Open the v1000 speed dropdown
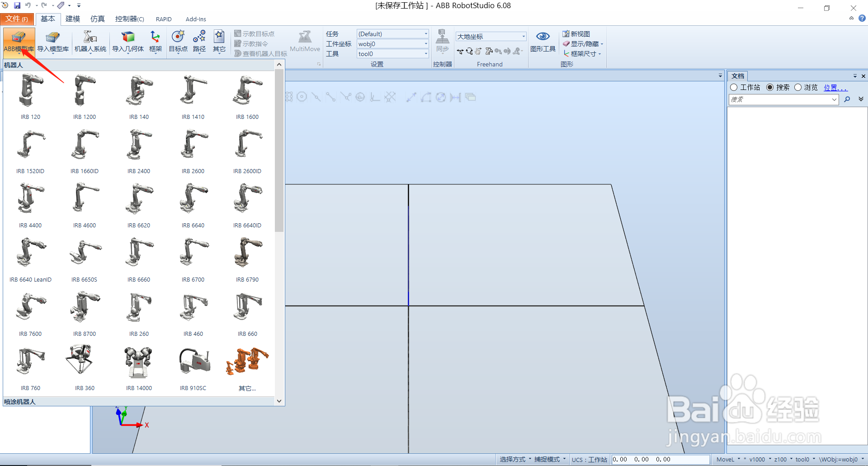This screenshot has height=466, width=868. point(760,459)
